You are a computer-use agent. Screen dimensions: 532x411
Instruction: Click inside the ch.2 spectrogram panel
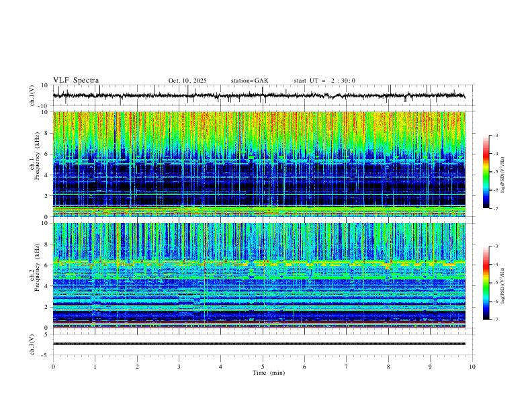(x=259, y=275)
